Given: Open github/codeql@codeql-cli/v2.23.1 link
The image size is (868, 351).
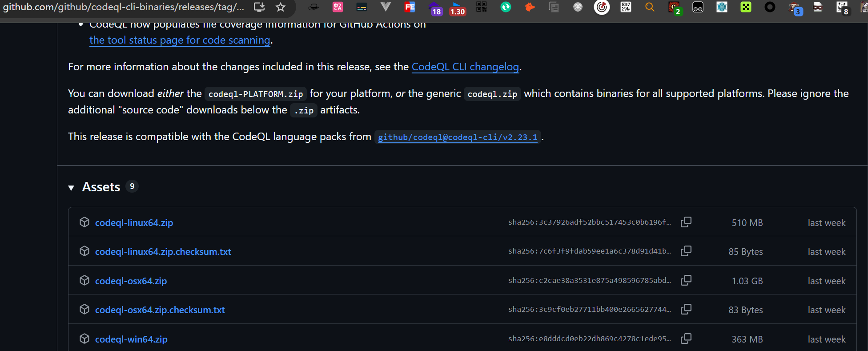Looking at the screenshot, I should (x=457, y=137).
